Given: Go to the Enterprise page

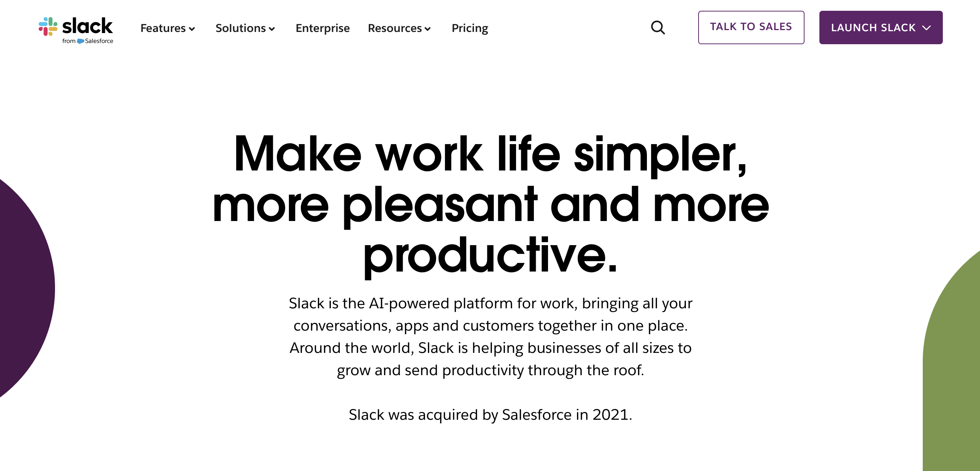Looking at the screenshot, I should click(x=322, y=28).
